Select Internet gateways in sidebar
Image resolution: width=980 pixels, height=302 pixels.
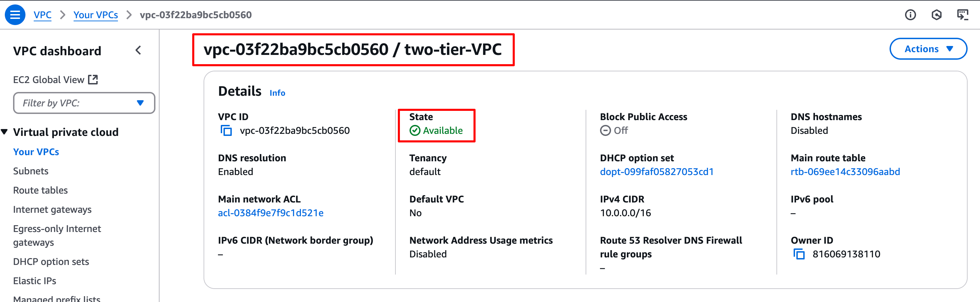coord(53,210)
